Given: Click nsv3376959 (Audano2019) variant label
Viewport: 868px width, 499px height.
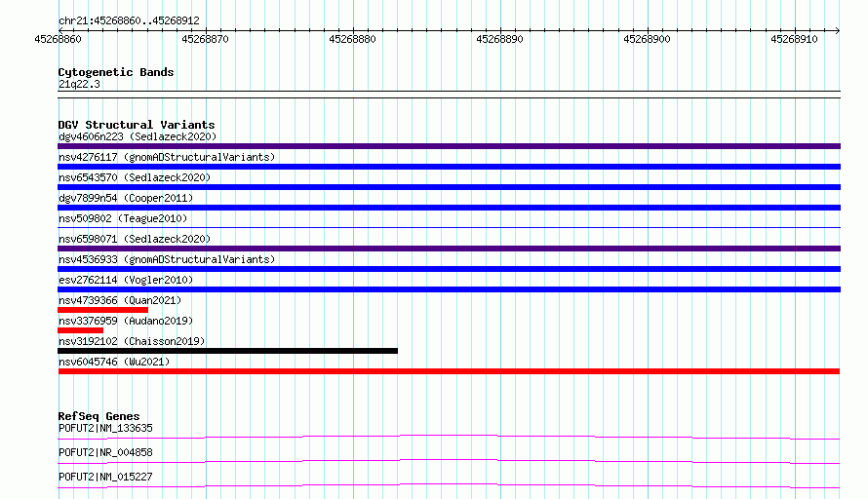Looking at the screenshot, I should (x=126, y=321).
